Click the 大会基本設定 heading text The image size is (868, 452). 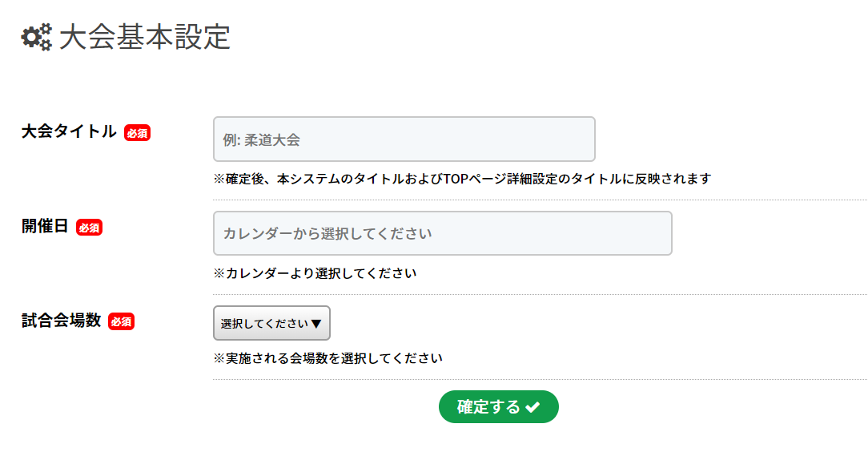pos(145,37)
